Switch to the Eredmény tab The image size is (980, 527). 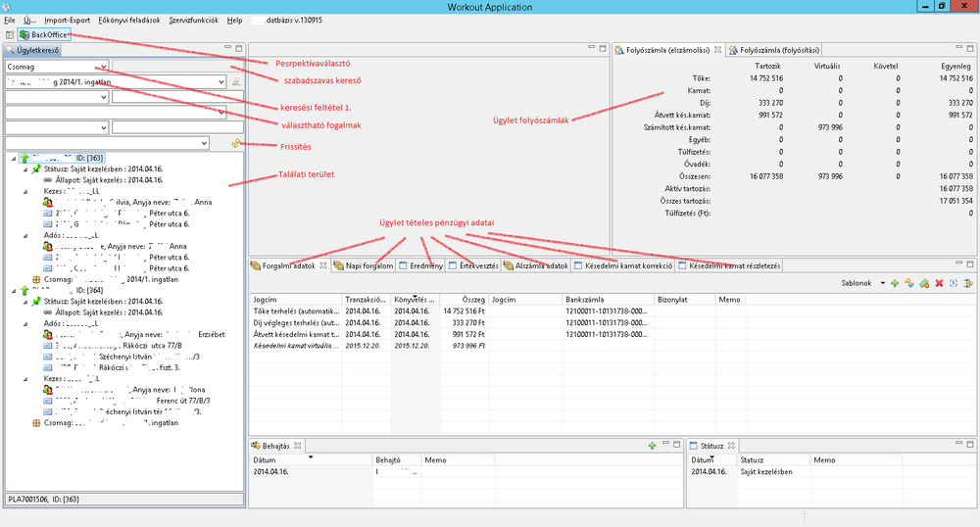pos(420,265)
